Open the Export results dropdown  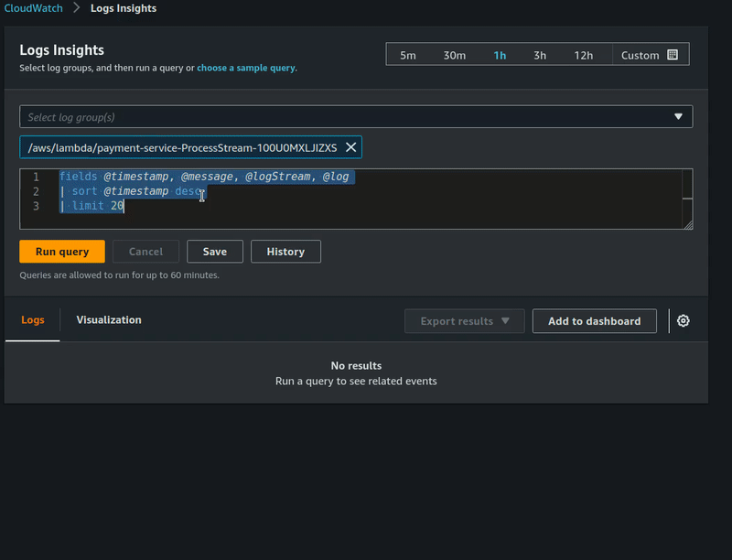[465, 321]
